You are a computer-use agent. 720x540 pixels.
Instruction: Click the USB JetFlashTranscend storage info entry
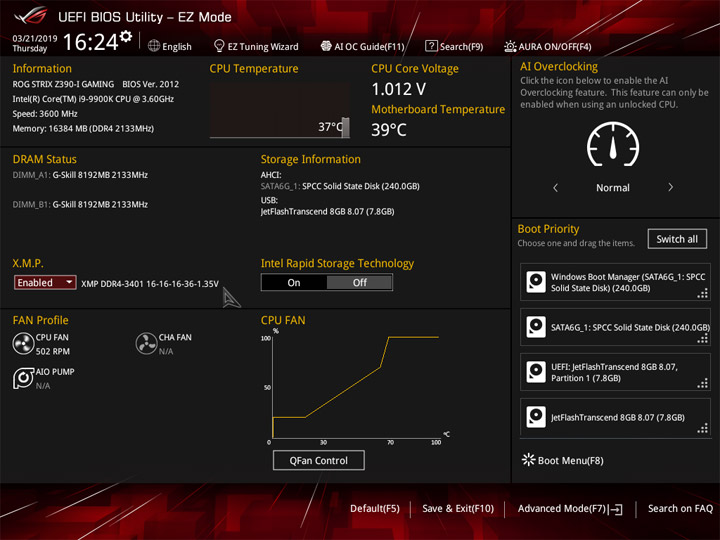pos(327,212)
